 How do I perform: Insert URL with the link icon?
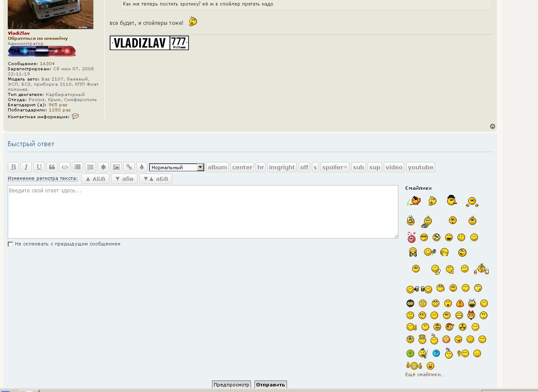(129, 167)
